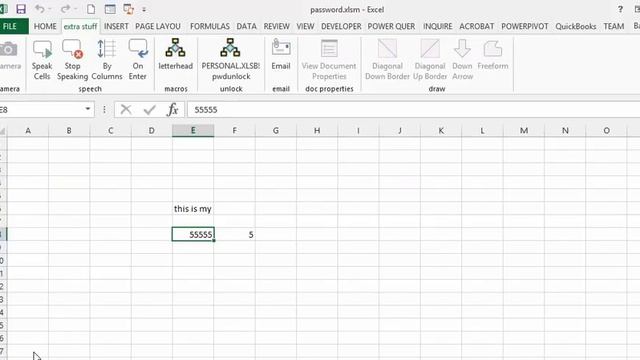Switch to the TEAM tab
This screenshot has height=360, width=640.
point(613,27)
